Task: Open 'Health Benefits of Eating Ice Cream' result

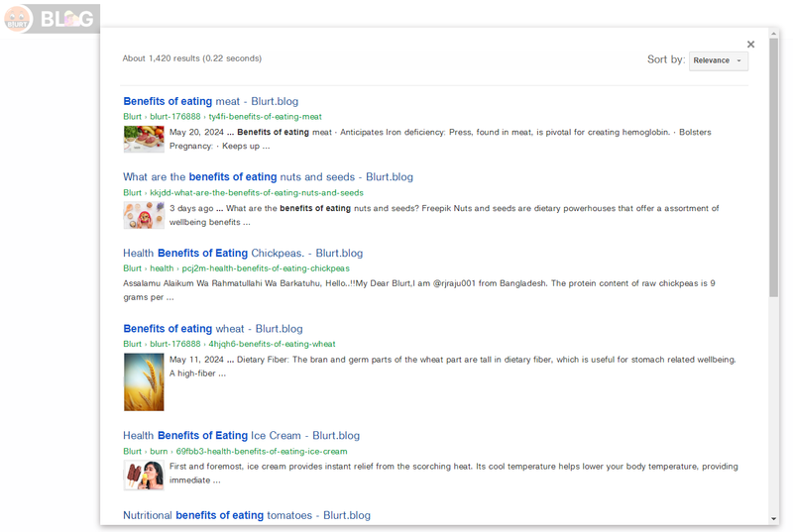Action: pyautogui.click(x=241, y=435)
